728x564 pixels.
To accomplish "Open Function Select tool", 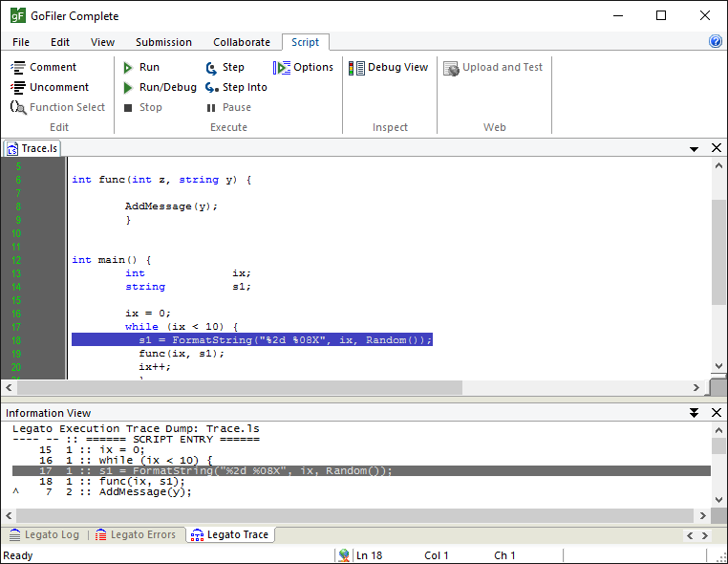I will click(x=57, y=107).
